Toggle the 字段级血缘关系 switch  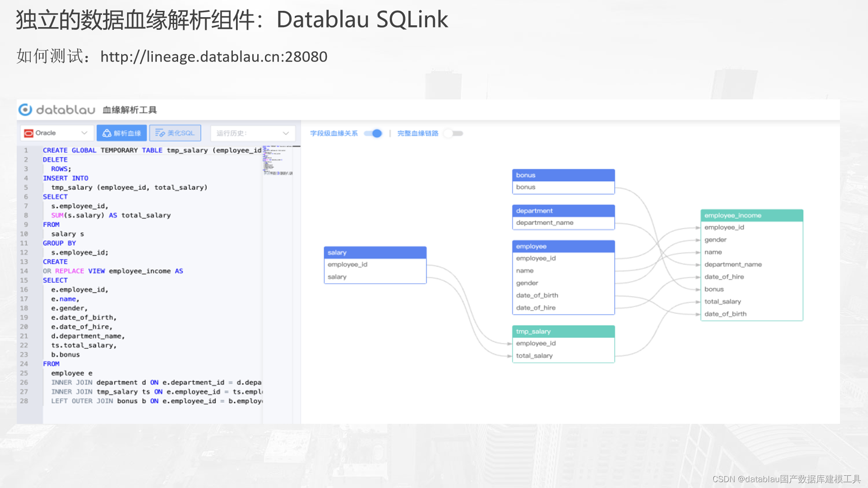373,133
